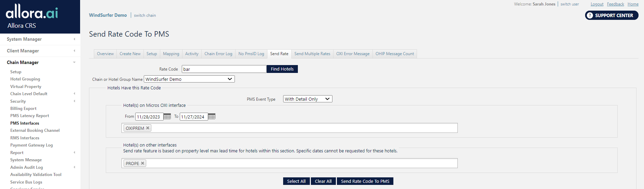Screen dimensions: 644x189
Task: Open PMS Latency Report in the sidebar
Action: point(29,116)
